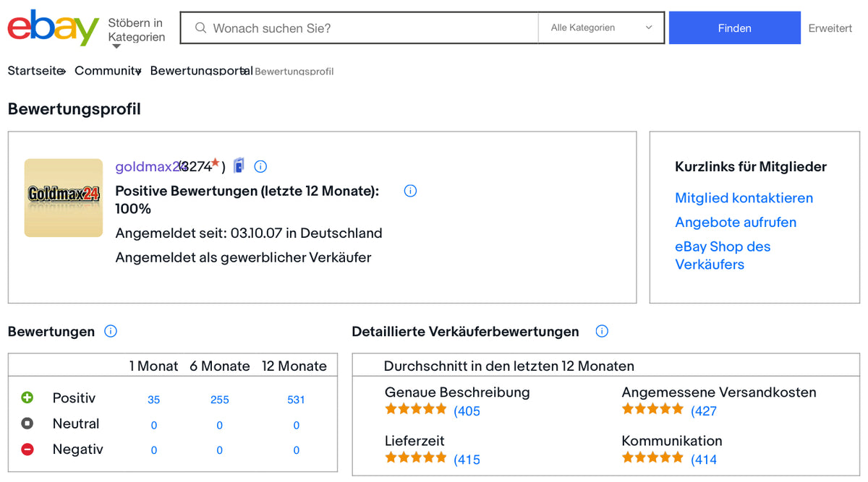Click Negativ count under 6 Monate
Screen dimensions: 868x482
[220, 450]
